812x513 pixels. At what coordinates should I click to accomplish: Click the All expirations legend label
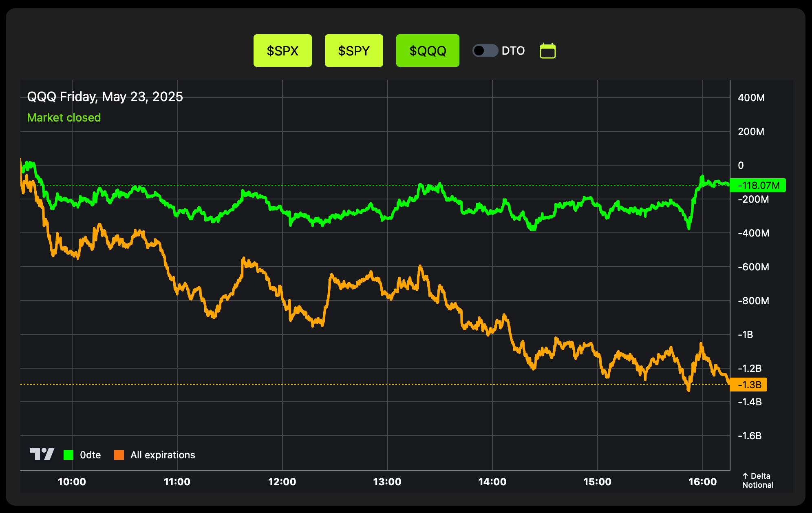pyautogui.click(x=163, y=455)
